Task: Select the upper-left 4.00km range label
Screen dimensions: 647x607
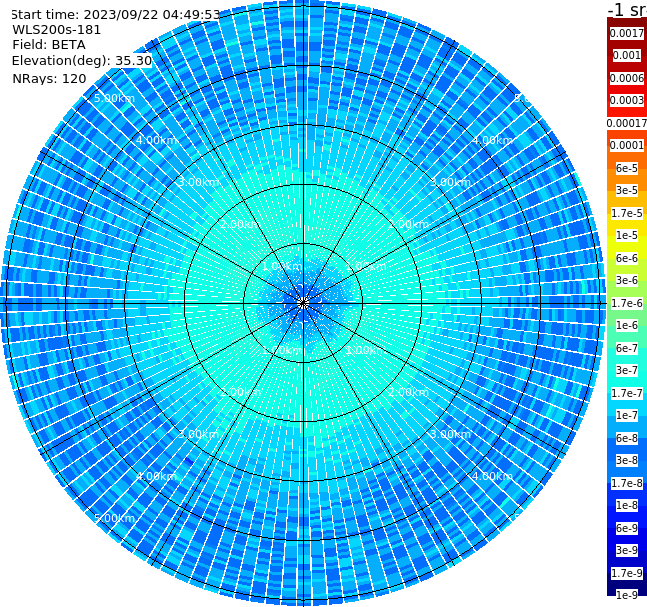Action: [156, 140]
